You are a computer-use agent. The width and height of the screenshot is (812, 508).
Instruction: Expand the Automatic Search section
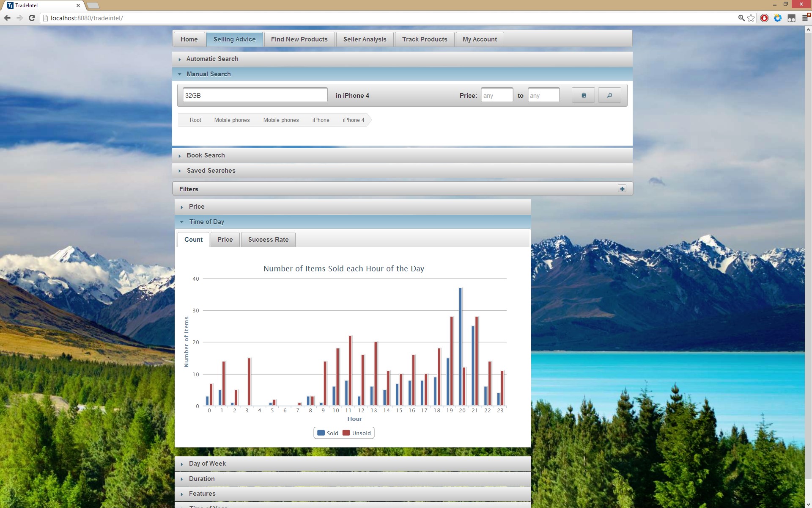[212, 59]
